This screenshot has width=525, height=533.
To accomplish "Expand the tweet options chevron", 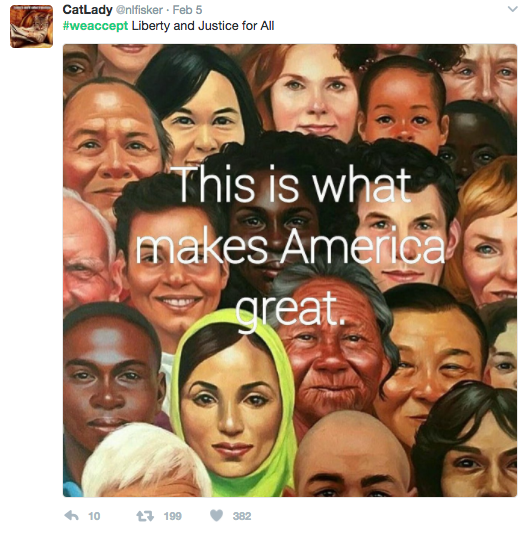I will tap(512, 9).
